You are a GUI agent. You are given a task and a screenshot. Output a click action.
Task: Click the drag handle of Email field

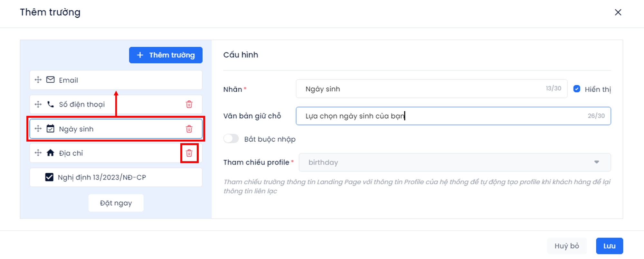click(x=38, y=80)
